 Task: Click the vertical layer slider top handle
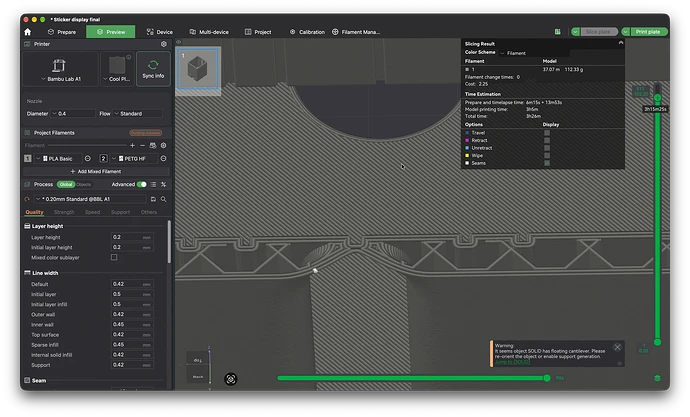coord(657,98)
